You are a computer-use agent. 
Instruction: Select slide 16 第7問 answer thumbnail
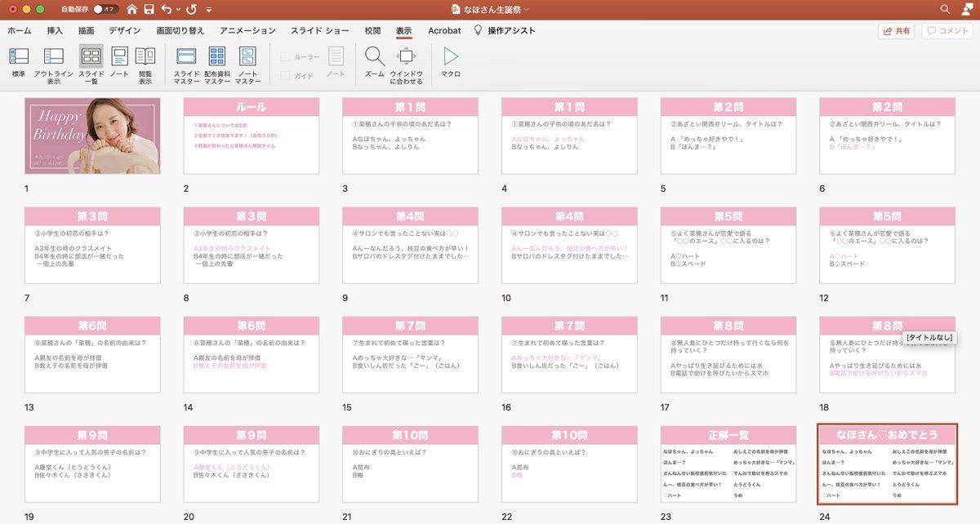[x=569, y=354]
